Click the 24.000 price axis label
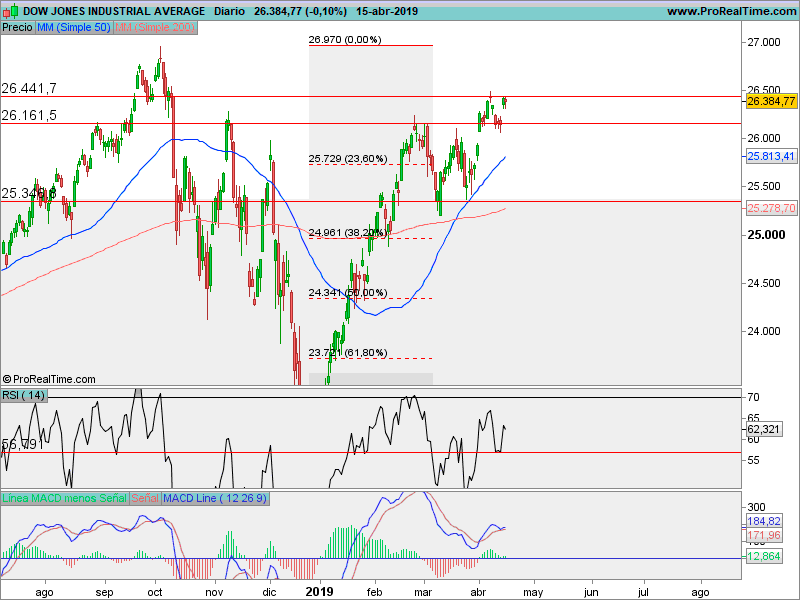 pyautogui.click(x=764, y=331)
